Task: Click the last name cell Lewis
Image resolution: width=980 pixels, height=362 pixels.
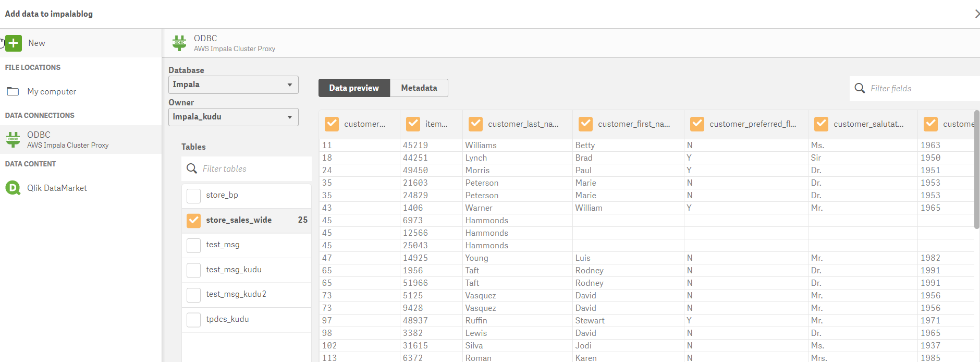Action: [476, 333]
